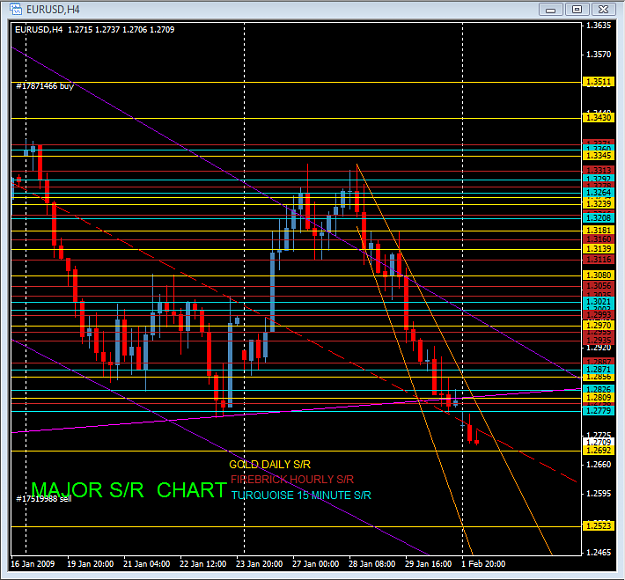The width and height of the screenshot is (625, 580).
Task: Select the #17519988 sell order label
Action: 44,499
